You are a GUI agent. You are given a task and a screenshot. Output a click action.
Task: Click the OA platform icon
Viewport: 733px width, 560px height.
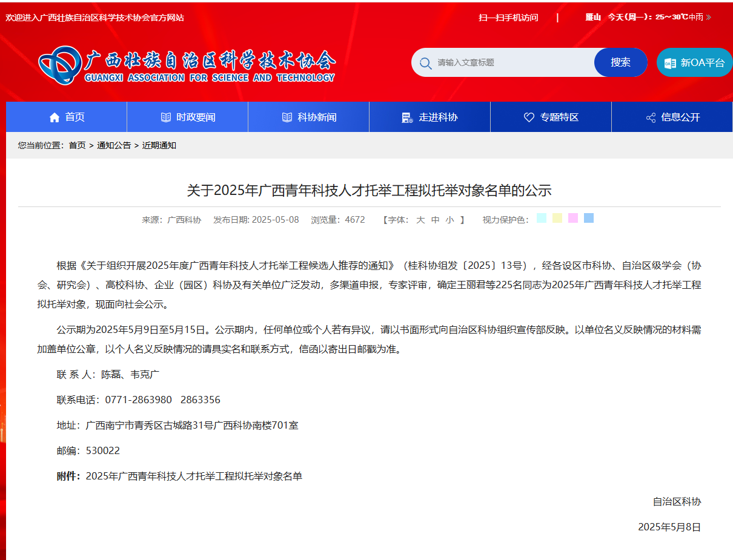click(669, 63)
